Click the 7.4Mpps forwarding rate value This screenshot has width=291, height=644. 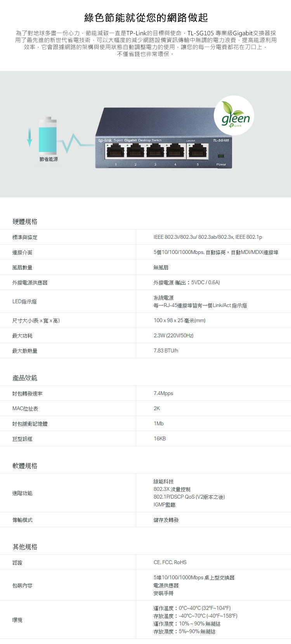163,393
